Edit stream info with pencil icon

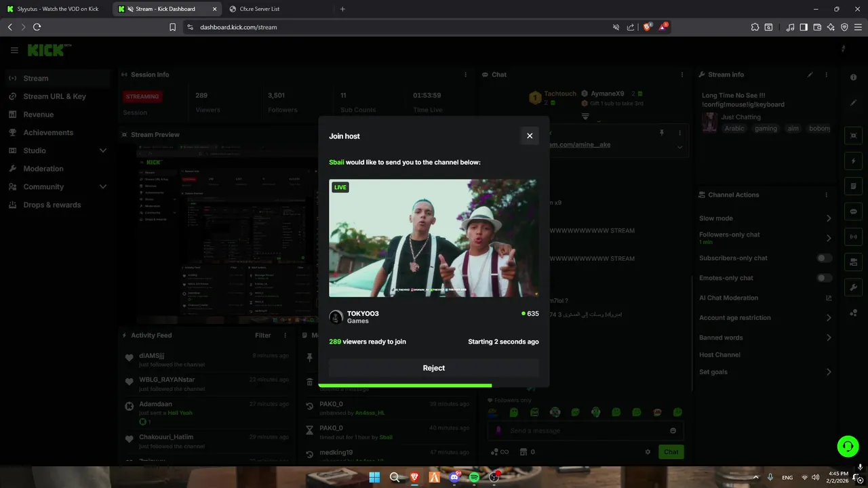810,75
